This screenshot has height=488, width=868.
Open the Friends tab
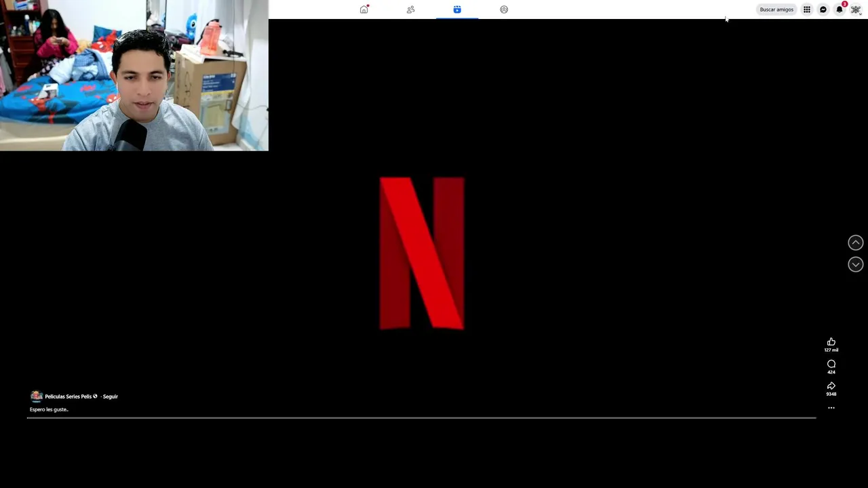point(410,9)
